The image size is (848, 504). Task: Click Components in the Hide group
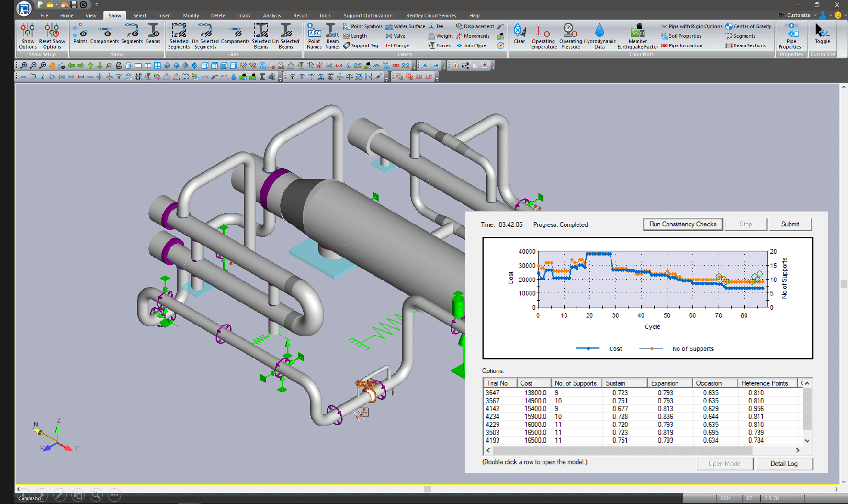point(235,34)
